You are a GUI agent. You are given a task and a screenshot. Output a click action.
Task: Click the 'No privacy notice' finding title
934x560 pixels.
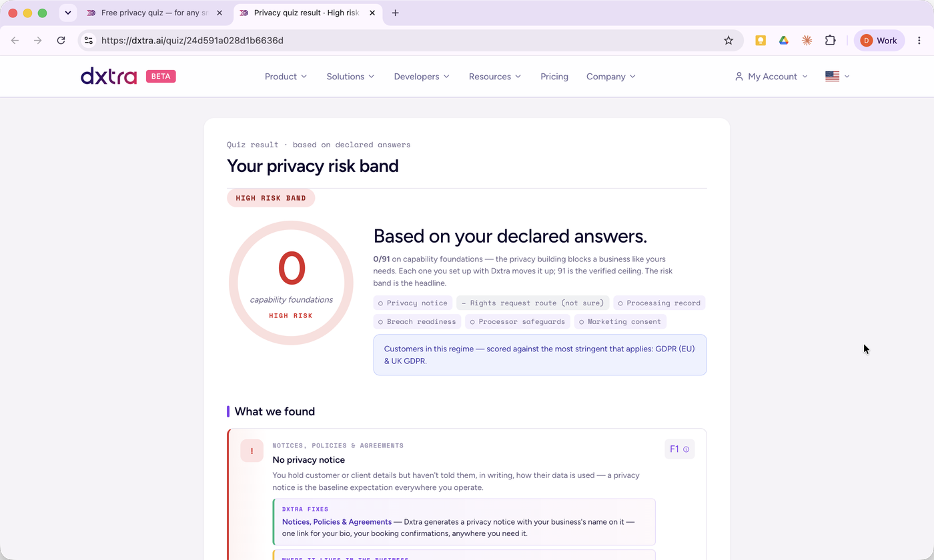click(x=308, y=460)
